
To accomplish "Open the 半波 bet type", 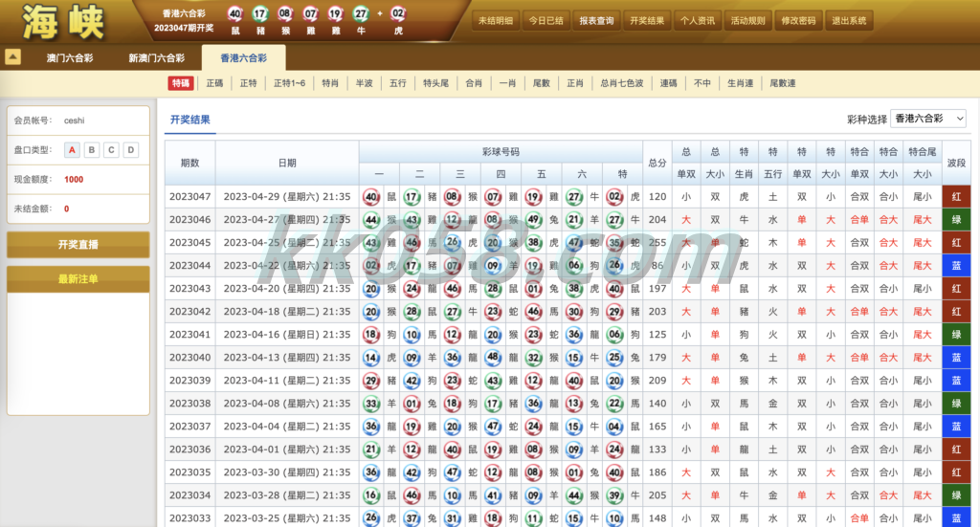I will pyautogui.click(x=364, y=83).
